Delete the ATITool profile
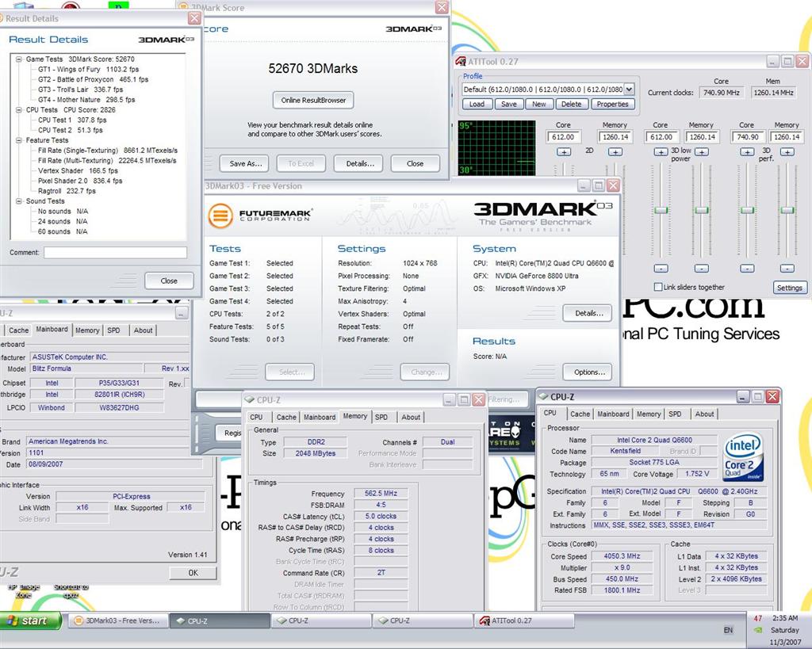The width and height of the screenshot is (812, 649). click(x=571, y=104)
